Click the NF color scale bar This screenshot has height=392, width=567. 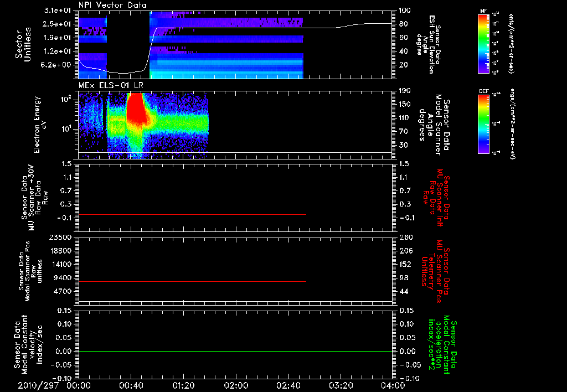pyautogui.click(x=483, y=44)
